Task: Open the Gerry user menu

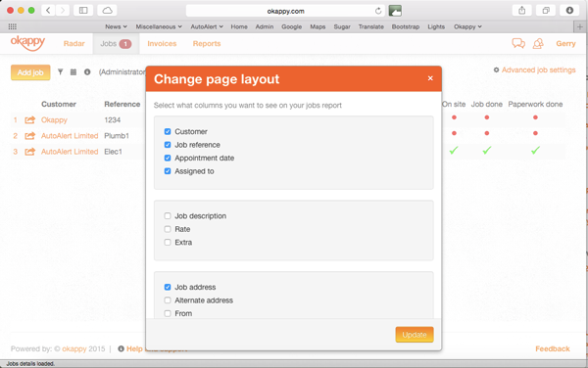Action: click(x=565, y=43)
